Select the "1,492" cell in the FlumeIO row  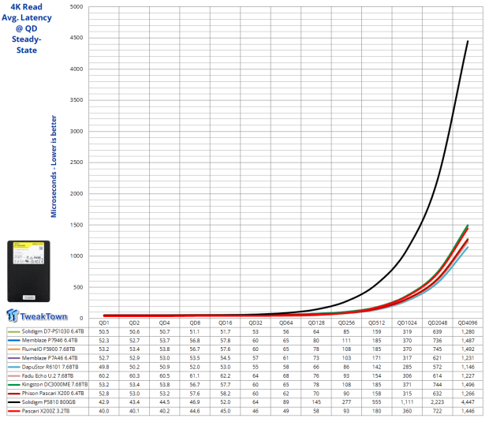468,349
